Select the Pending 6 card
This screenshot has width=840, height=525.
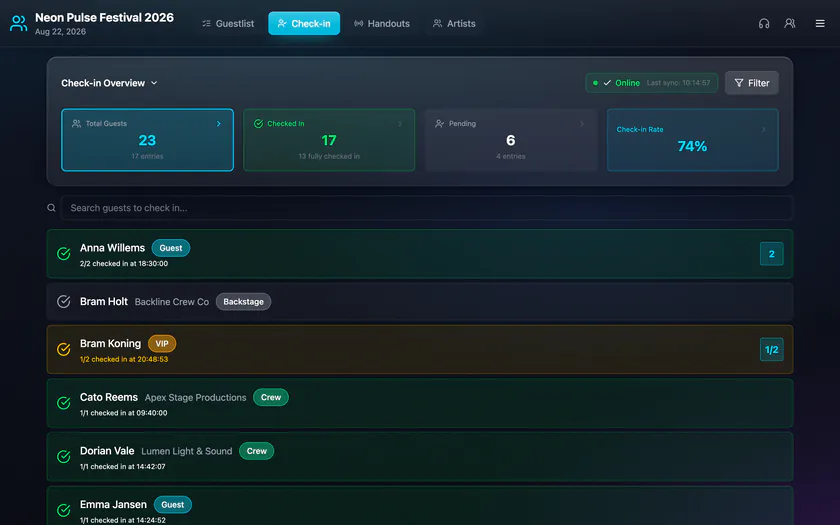coord(511,140)
